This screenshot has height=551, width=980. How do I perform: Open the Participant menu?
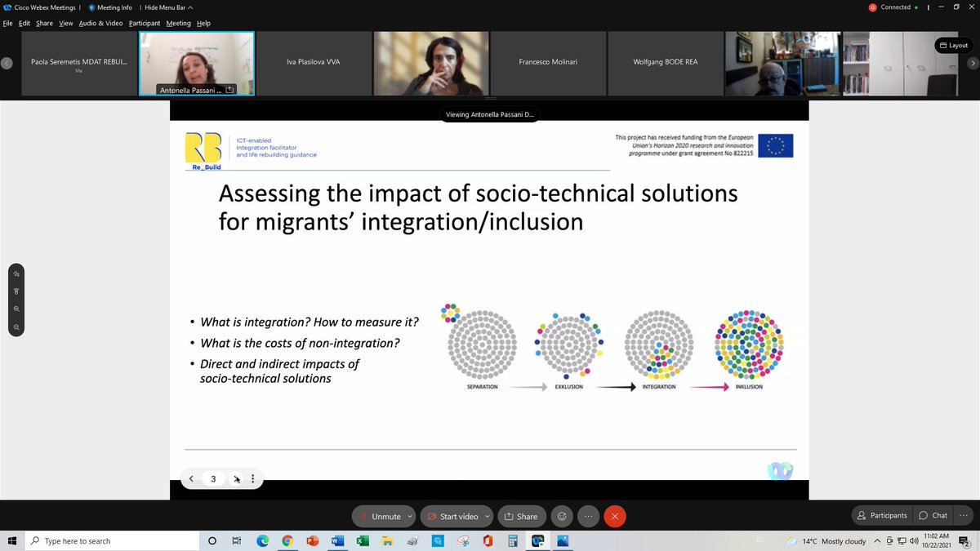[144, 23]
